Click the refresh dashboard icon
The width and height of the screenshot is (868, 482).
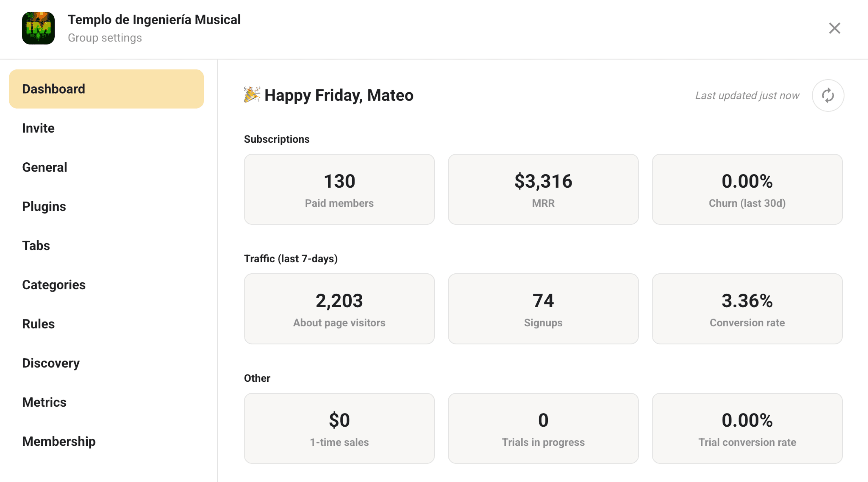pos(828,96)
